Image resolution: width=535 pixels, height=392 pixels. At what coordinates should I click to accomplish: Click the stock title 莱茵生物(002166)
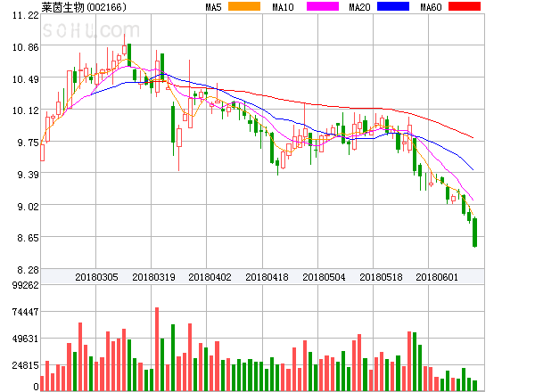tap(84, 7)
